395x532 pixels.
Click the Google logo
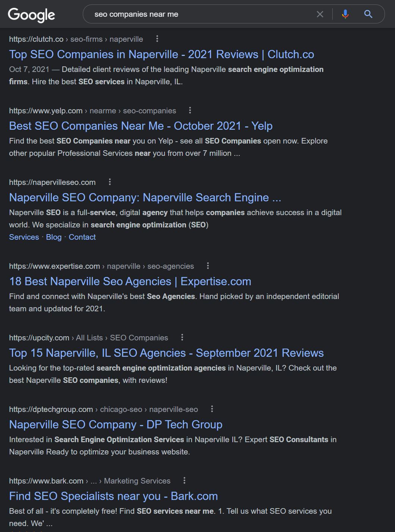click(x=32, y=15)
